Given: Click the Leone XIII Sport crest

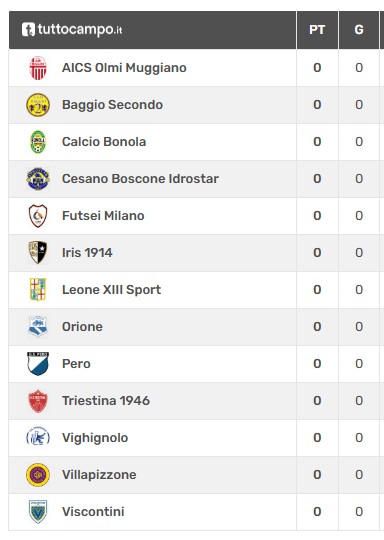Looking at the screenshot, I should (x=38, y=290).
